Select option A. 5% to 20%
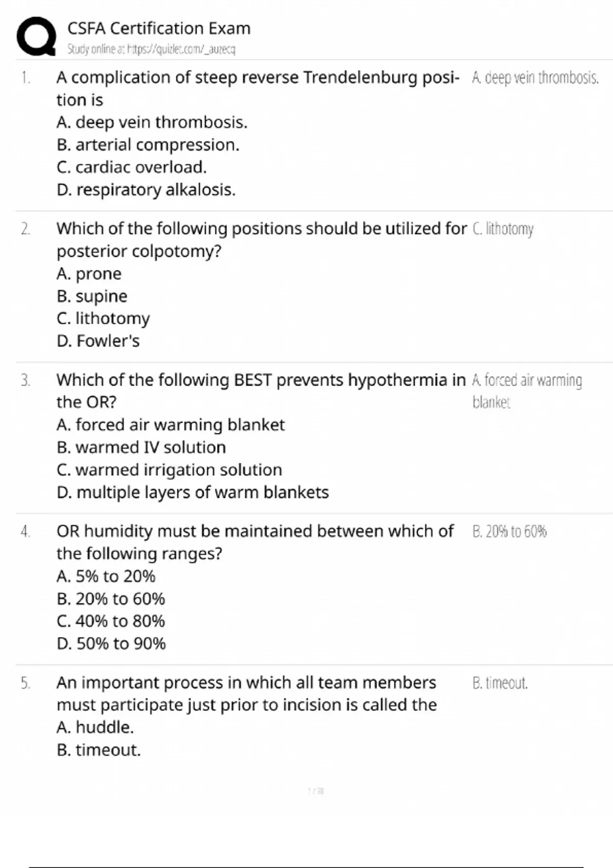This screenshot has width=613, height=868. pos(106,576)
